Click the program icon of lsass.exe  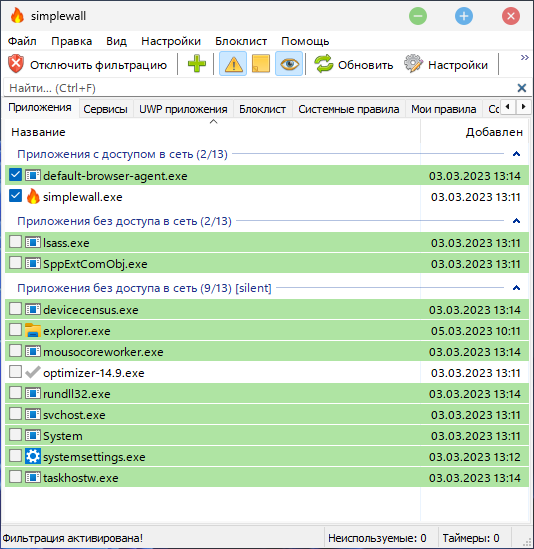(33, 242)
